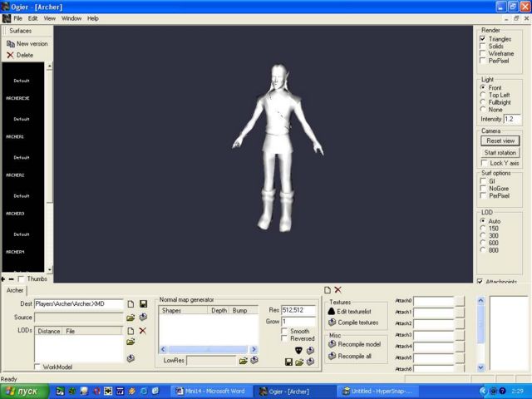Click folder icon beside the LODs list

click(x=131, y=342)
